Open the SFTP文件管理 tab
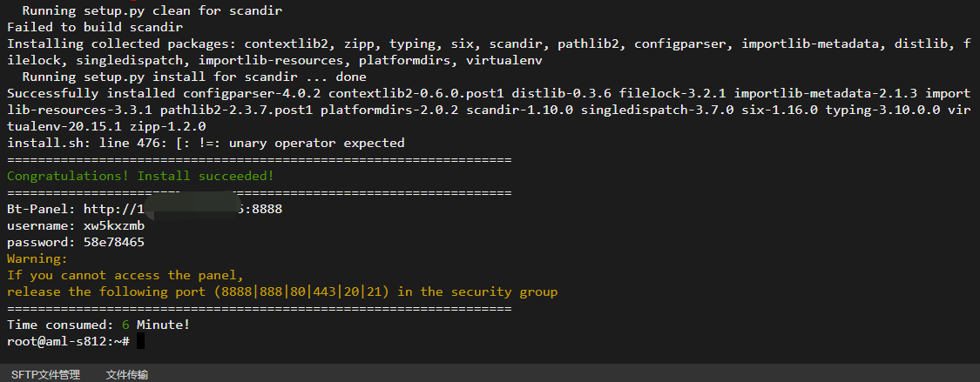 coord(45,374)
